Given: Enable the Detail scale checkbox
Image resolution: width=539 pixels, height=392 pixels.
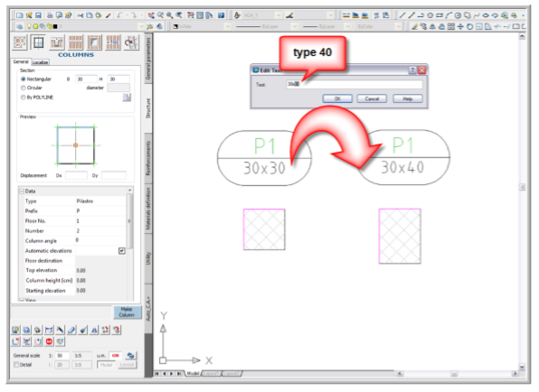Looking at the screenshot, I should (x=16, y=365).
